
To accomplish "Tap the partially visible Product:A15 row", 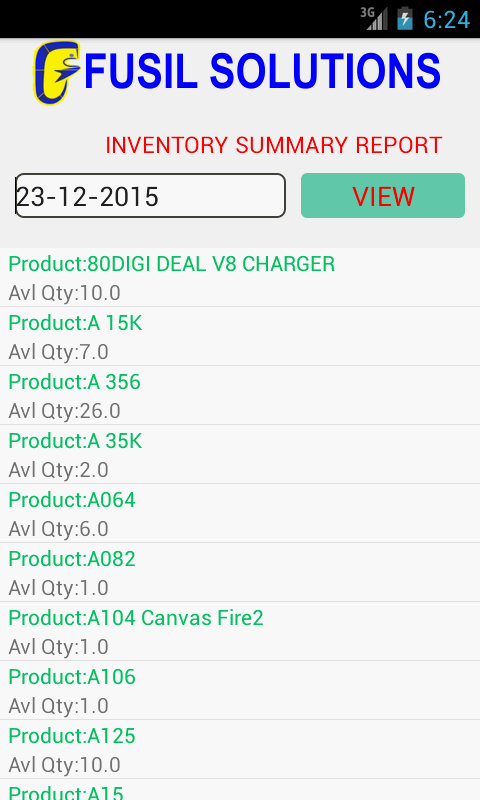I will [x=240, y=790].
